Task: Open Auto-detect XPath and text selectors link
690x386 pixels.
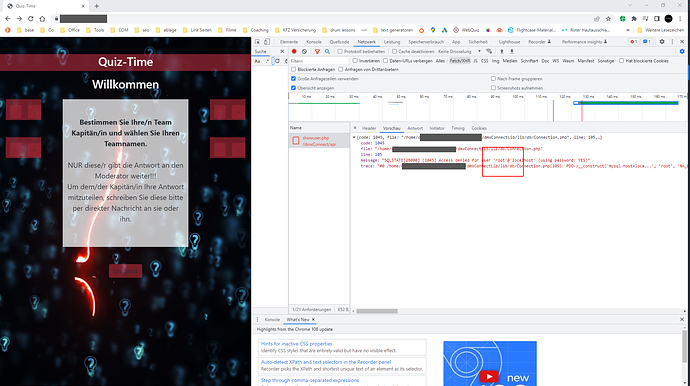Action: tap(326, 362)
